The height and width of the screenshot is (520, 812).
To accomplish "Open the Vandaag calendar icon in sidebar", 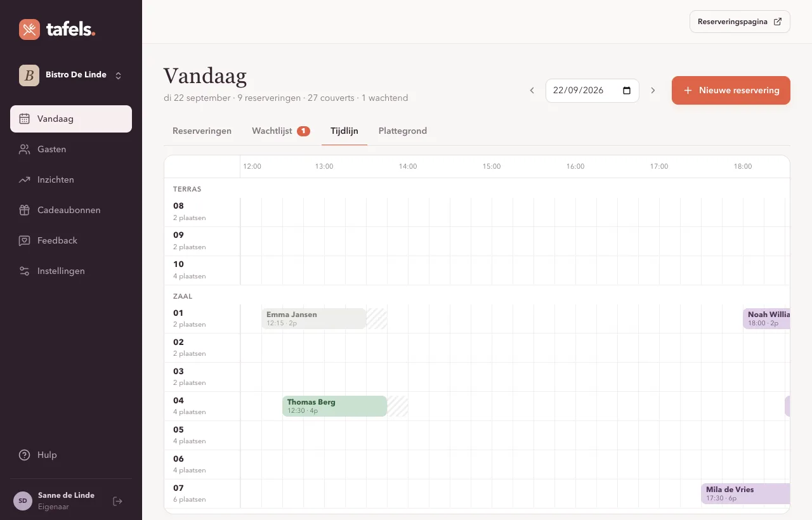I will click(x=25, y=119).
